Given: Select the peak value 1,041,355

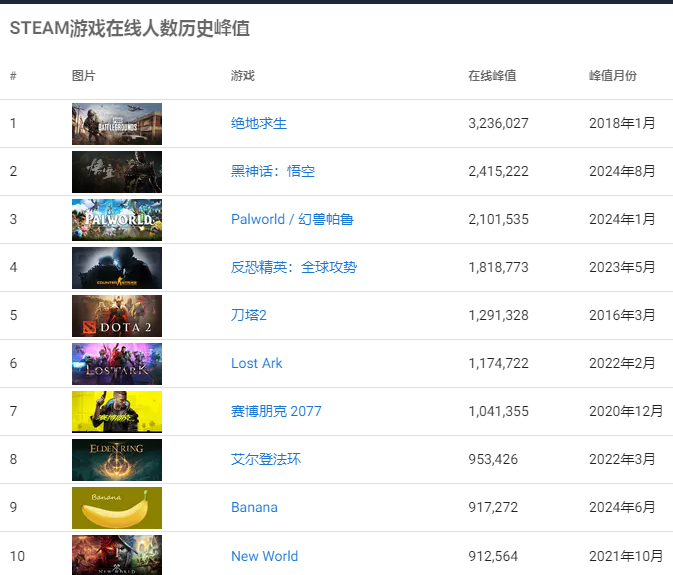Looking at the screenshot, I should click(498, 412).
